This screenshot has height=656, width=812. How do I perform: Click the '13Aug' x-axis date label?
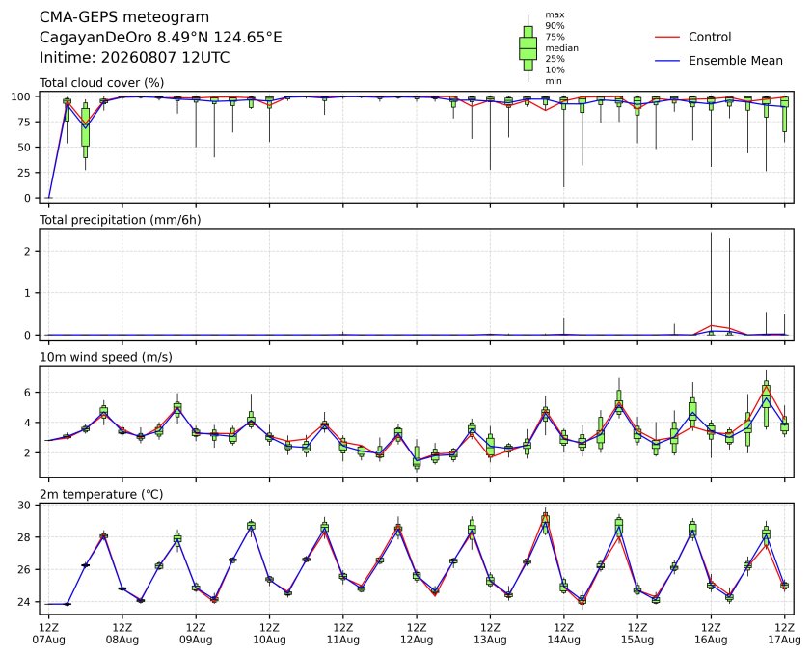[490, 640]
